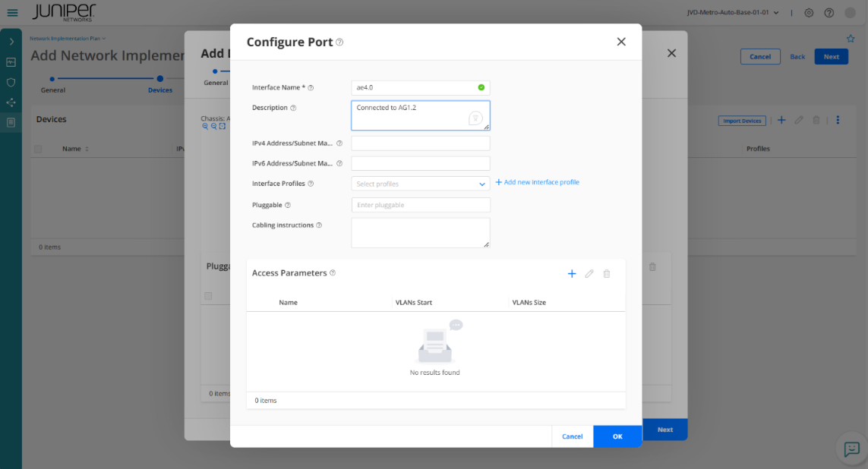Open the shield icon in the sidebar
The width and height of the screenshot is (868, 469).
[11, 83]
